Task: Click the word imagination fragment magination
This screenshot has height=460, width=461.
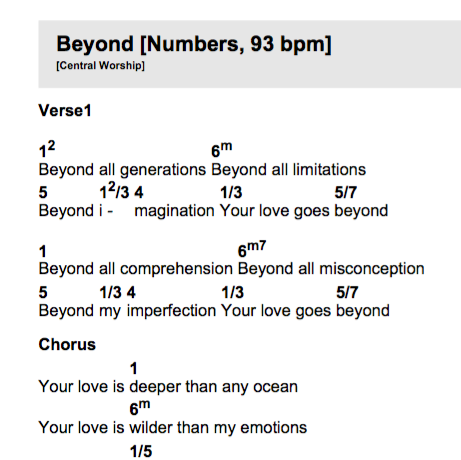Action: pyautogui.click(x=174, y=211)
